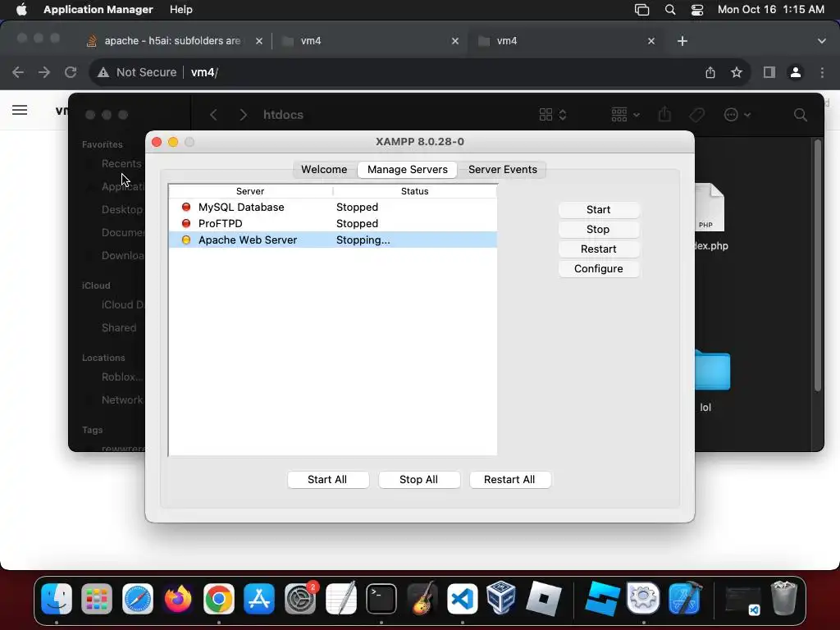This screenshot has width=840, height=630.
Task: Select Apache Web Server row
Action: pos(333,240)
